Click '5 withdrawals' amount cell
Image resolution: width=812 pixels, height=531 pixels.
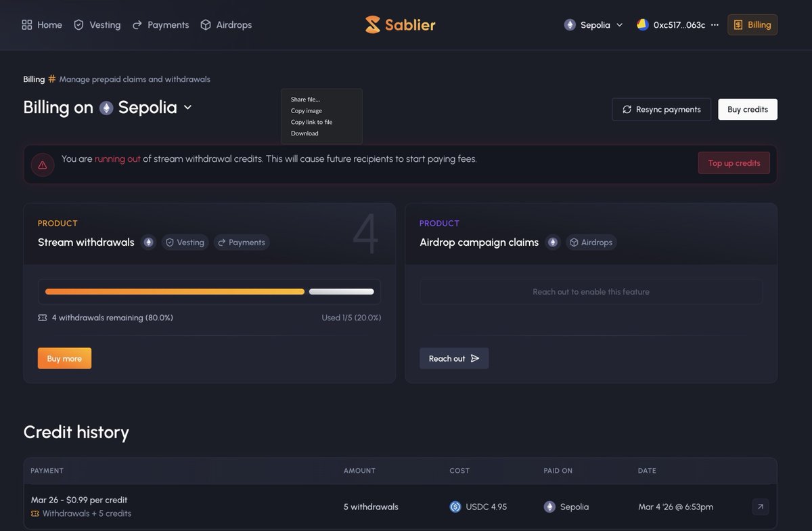click(371, 507)
